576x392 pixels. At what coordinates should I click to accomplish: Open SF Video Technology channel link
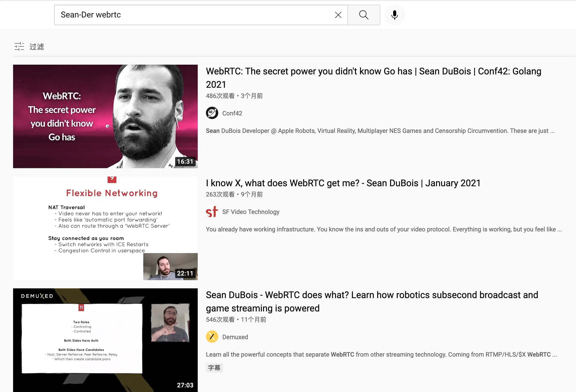coord(251,212)
